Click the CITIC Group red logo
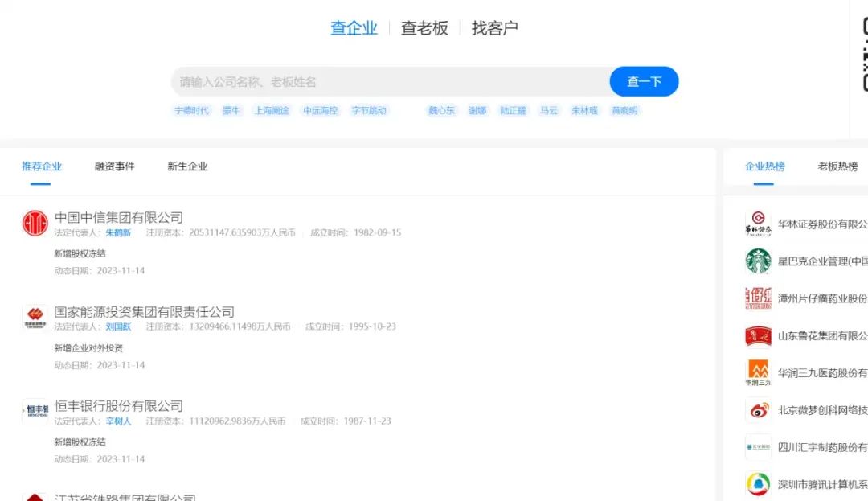Viewport: 868px width, 501px height. [x=35, y=223]
